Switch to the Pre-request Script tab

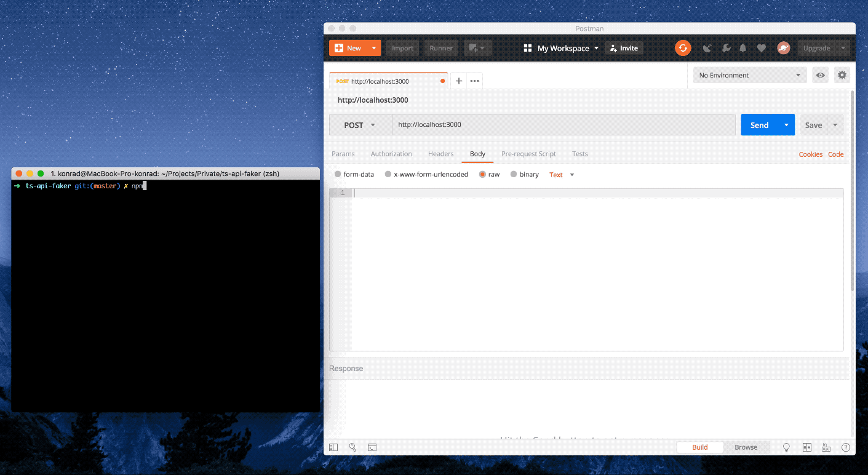point(528,154)
